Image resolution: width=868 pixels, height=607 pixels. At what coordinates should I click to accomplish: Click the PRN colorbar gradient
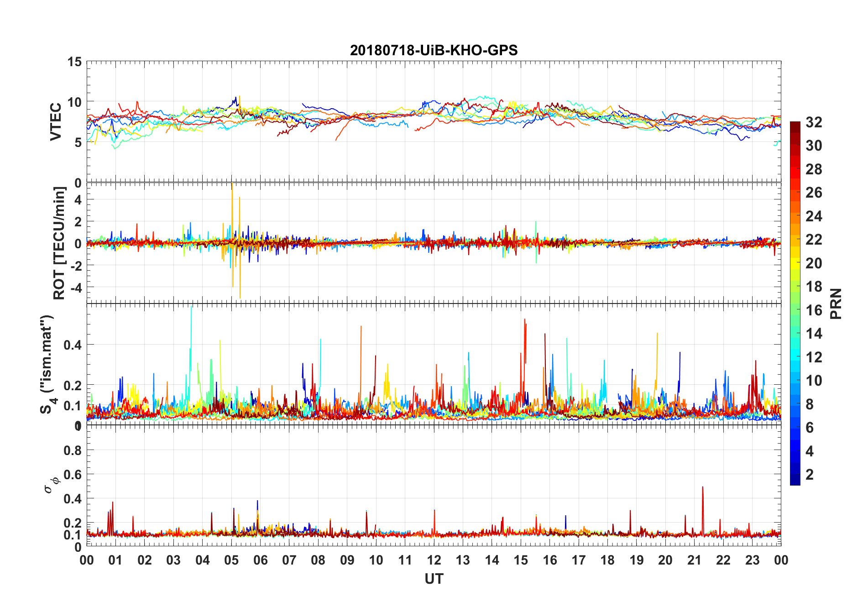click(795, 303)
